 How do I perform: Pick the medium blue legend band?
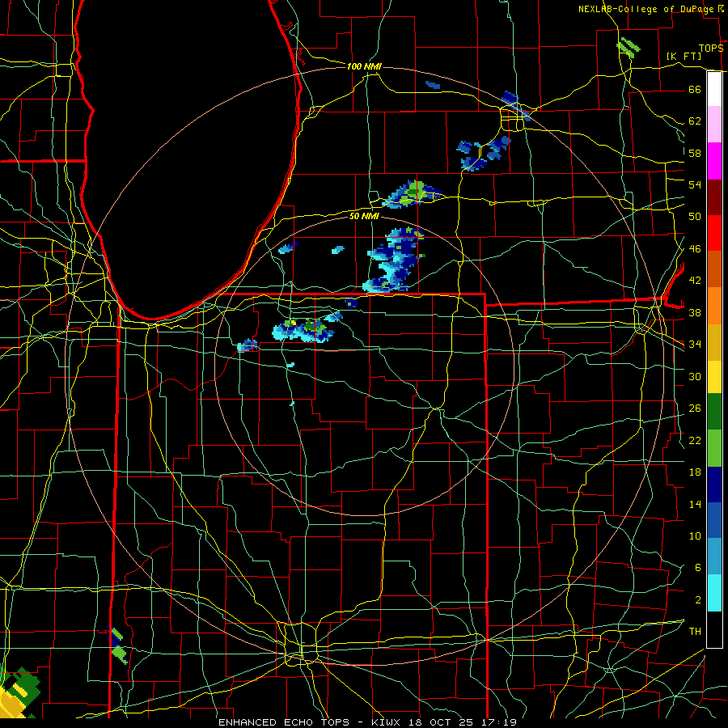click(x=714, y=520)
